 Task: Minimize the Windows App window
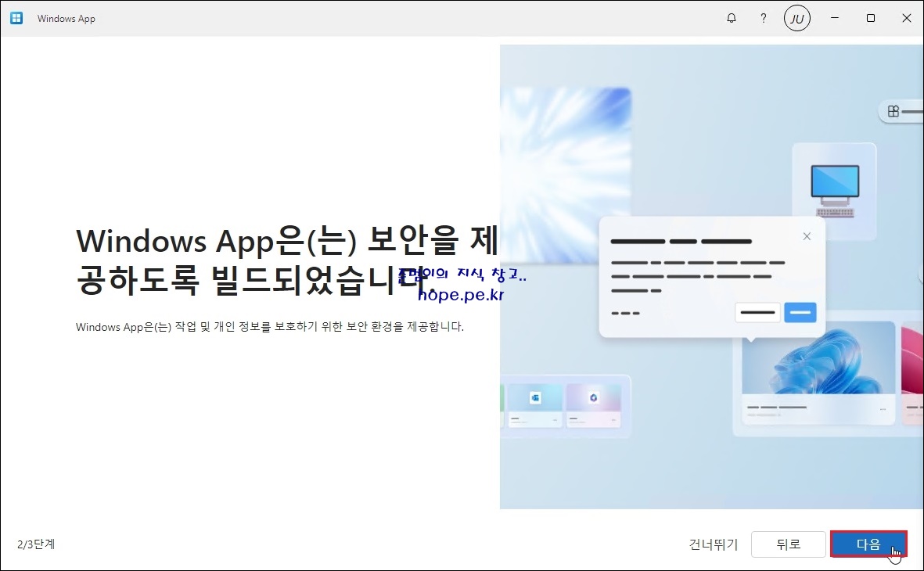click(x=835, y=18)
